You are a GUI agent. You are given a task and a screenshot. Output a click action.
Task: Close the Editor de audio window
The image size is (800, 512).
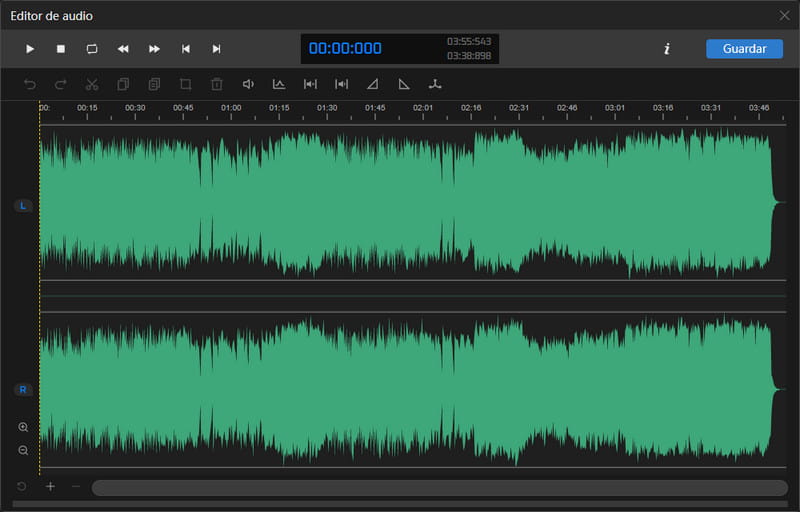(785, 16)
